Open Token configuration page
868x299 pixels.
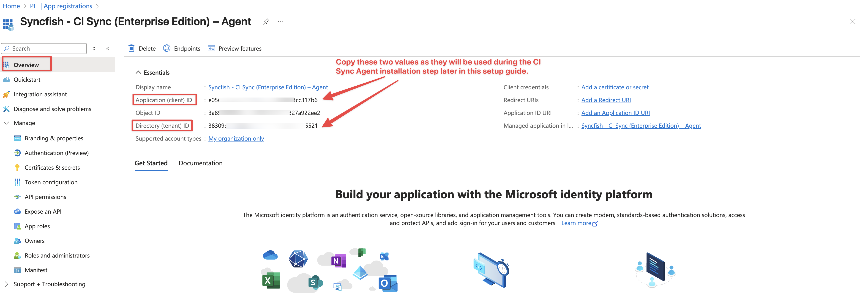(x=51, y=182)
